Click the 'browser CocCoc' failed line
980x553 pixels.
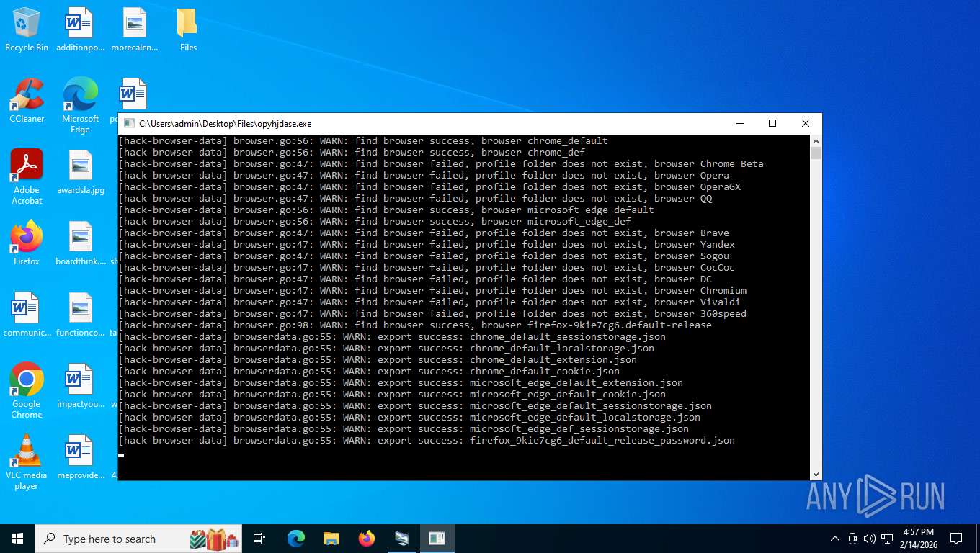tap(427, 267)
